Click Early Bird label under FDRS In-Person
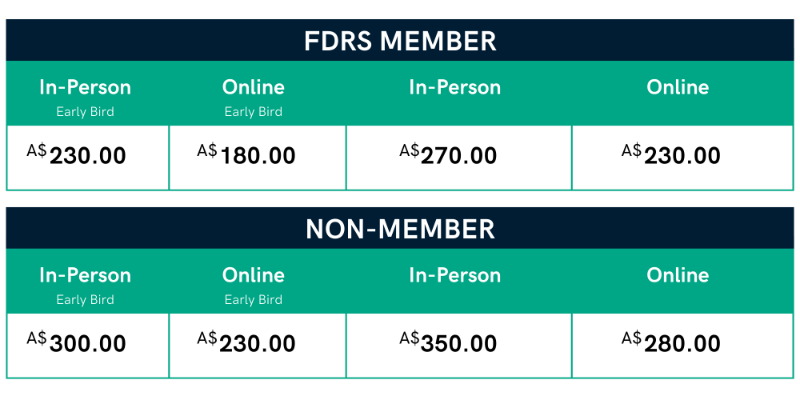The height and width of the screenshot is (400, 800). pyautogui.click(x=85, y=112)
